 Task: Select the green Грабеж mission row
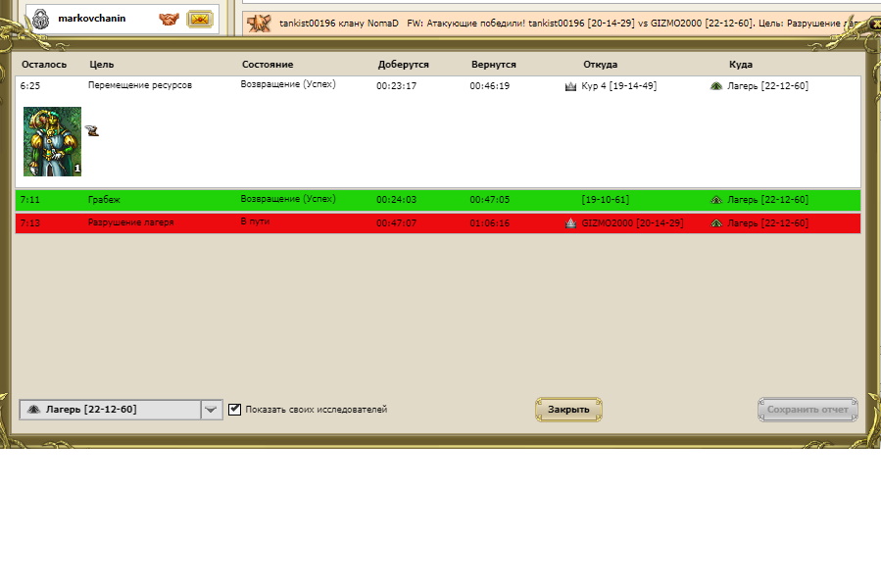(437, 200)
